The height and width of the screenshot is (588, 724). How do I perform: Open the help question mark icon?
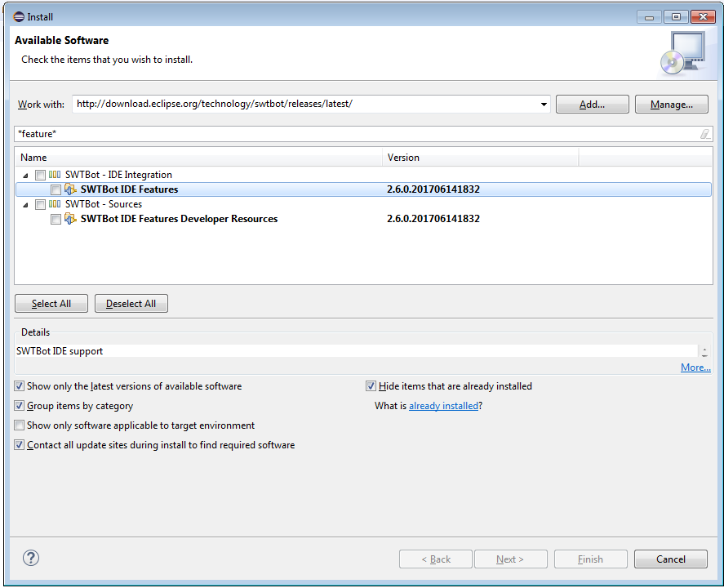pos(31,558)
